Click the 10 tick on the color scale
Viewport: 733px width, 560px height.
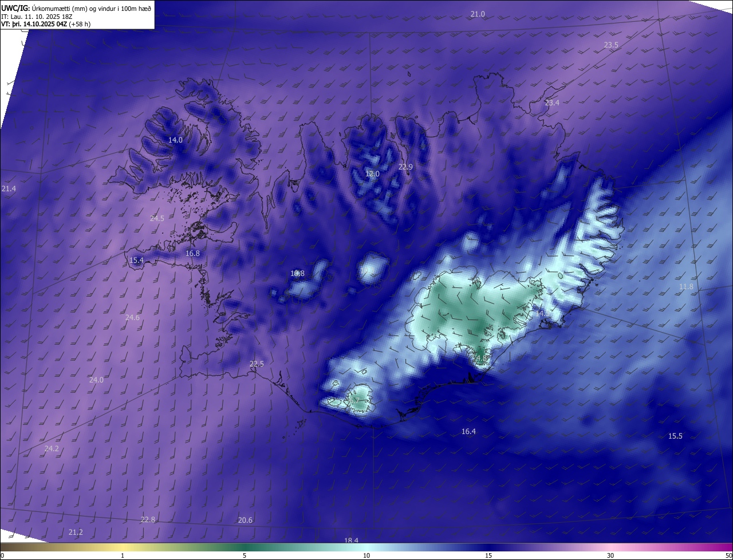(366, 555)
